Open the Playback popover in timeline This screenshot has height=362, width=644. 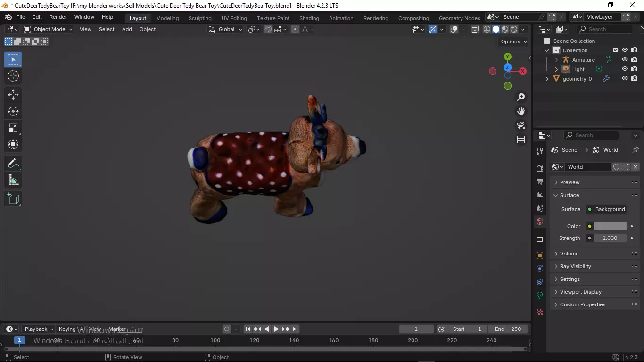(39, 329)
